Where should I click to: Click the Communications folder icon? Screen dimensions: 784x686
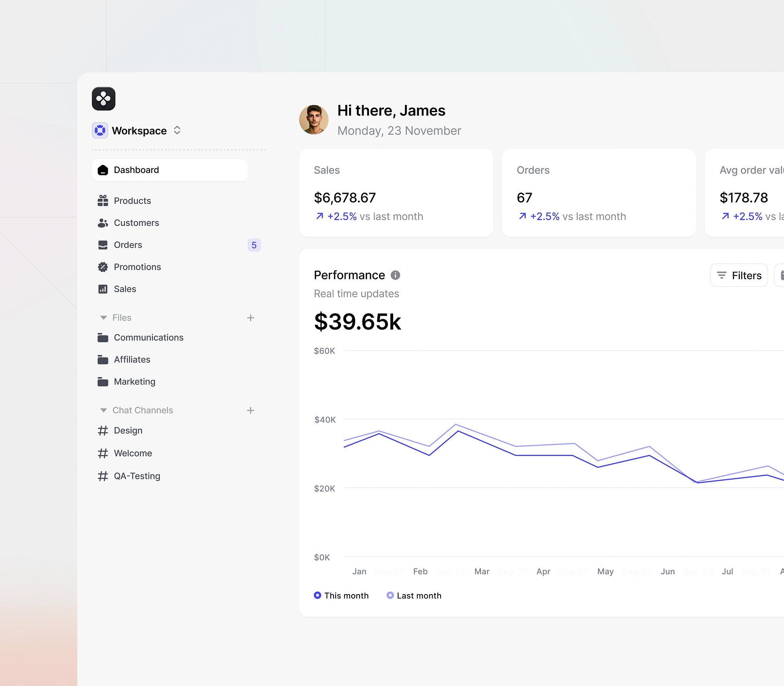point(103,338)
